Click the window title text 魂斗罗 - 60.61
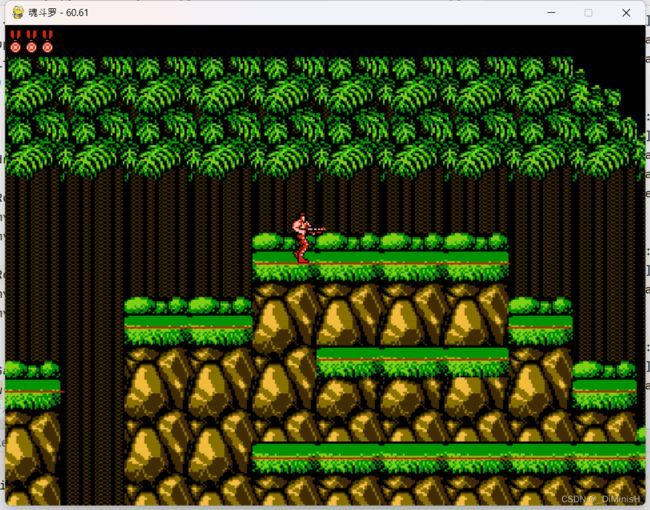 58,12
